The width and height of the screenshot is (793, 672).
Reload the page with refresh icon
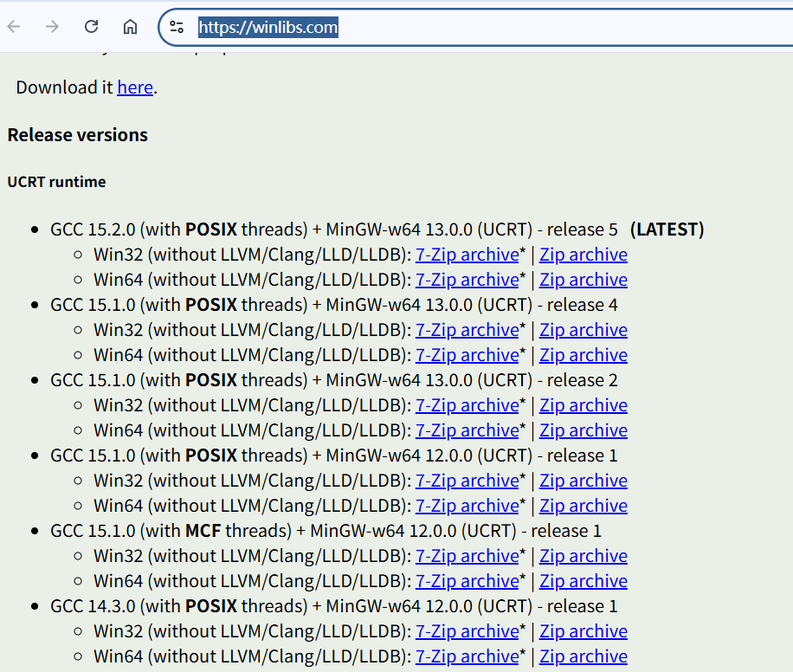(91, 27)
